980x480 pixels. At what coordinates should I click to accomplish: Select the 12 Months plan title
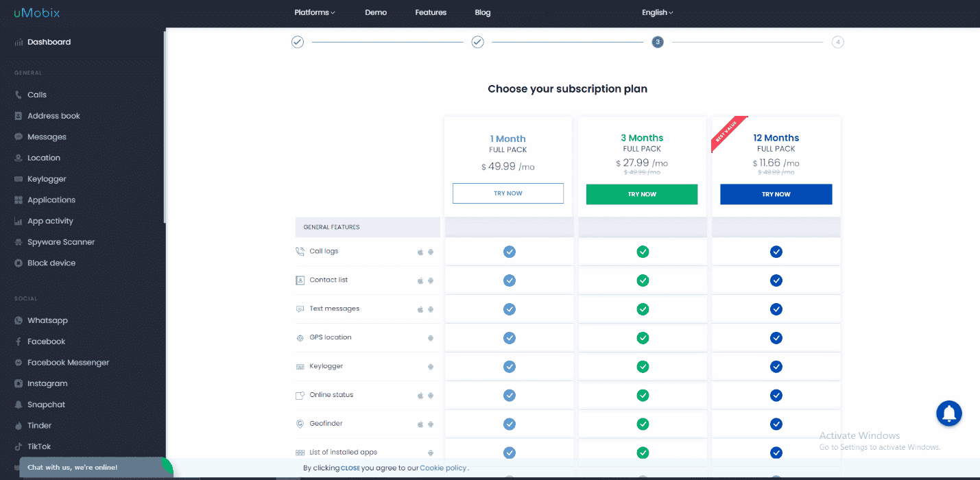[776, 138]
